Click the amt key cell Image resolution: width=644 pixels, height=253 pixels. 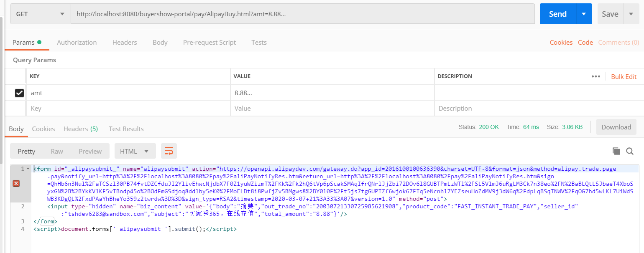[128, 93]
